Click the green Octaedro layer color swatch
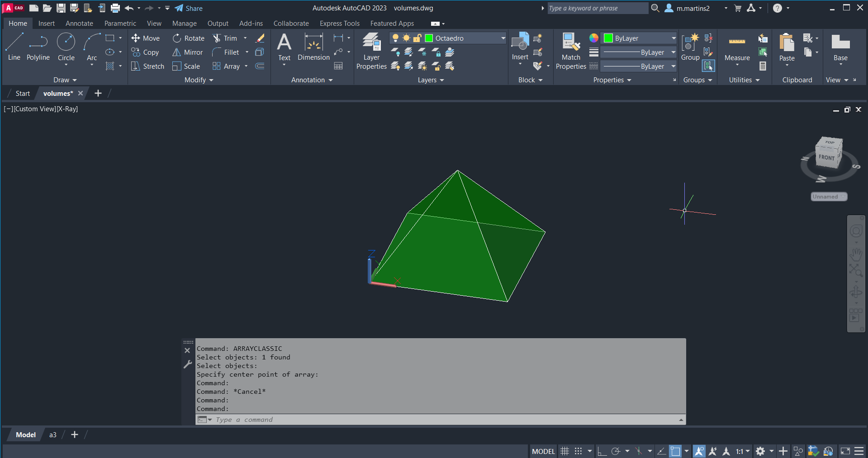The image size is (868, 458). click(429, 38)
